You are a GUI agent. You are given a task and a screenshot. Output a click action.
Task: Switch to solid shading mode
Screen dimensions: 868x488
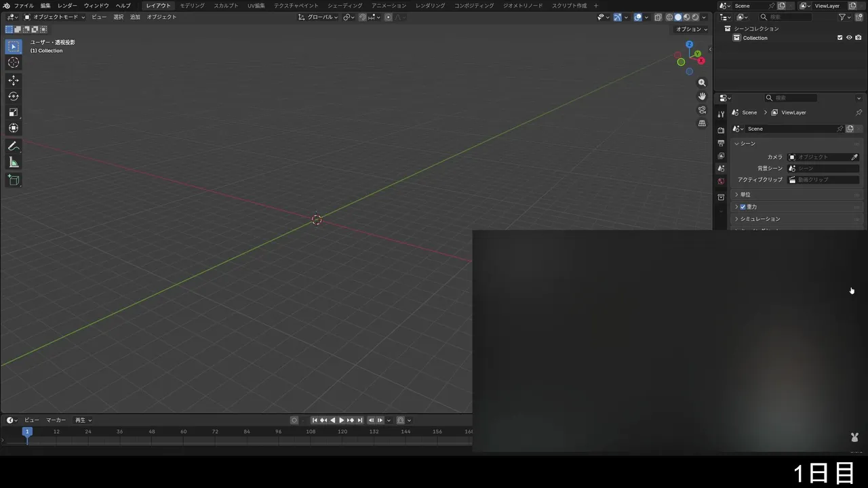click(x=677, y=17)
